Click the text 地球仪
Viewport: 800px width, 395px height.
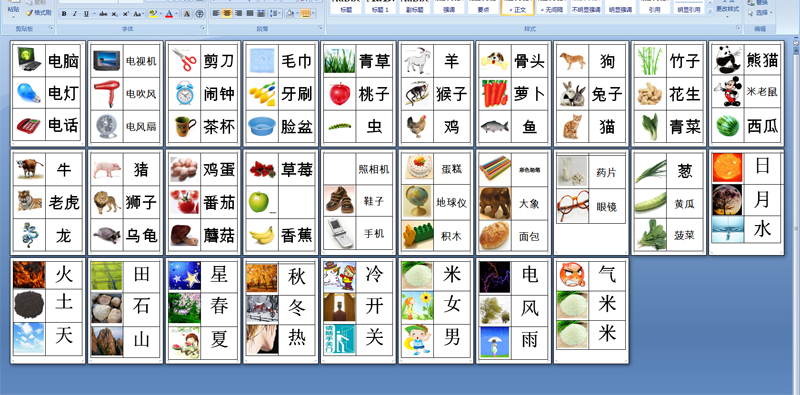(x=452, y=203)
